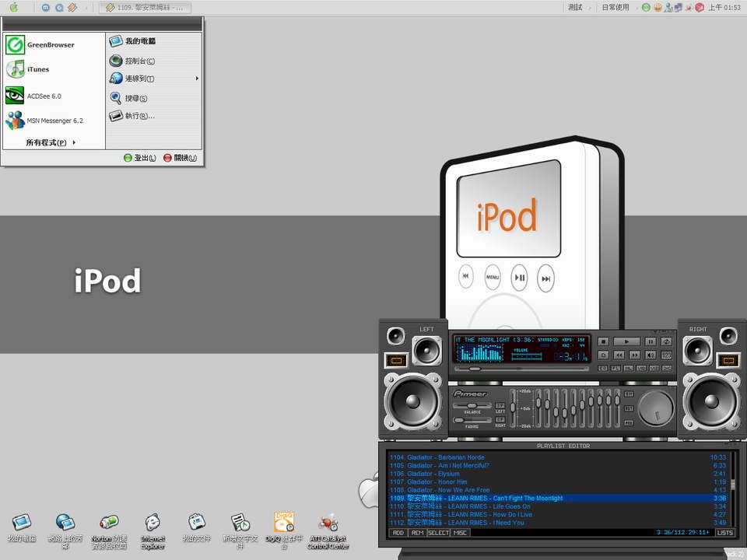Click the green circle tray icon
Screen dimensions: 747x560
[x=646, y=7]
